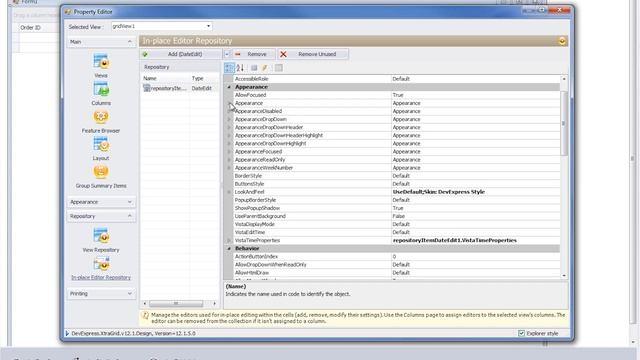Click the property grid scroll down arrow
The image size is (640, 360).
564,276
